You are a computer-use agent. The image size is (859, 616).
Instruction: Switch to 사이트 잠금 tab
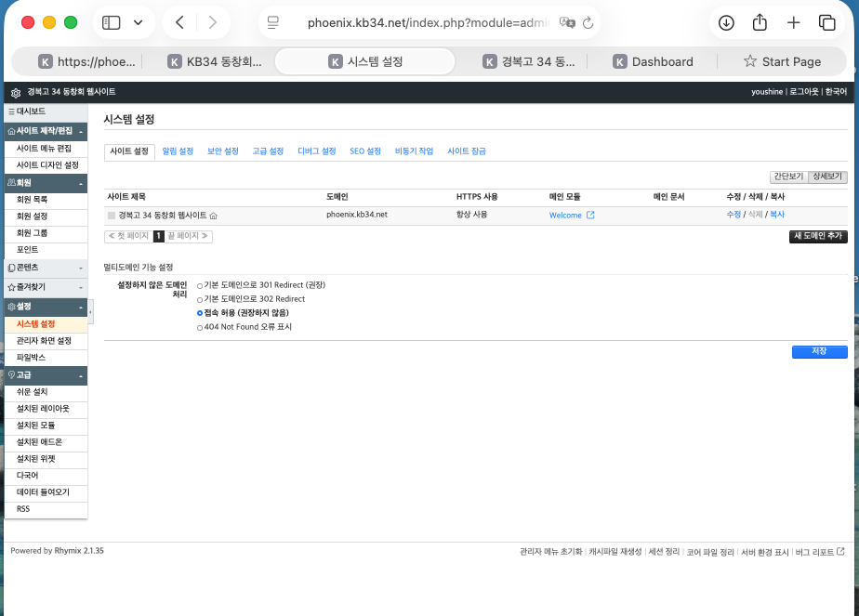(x=467, y=151)
